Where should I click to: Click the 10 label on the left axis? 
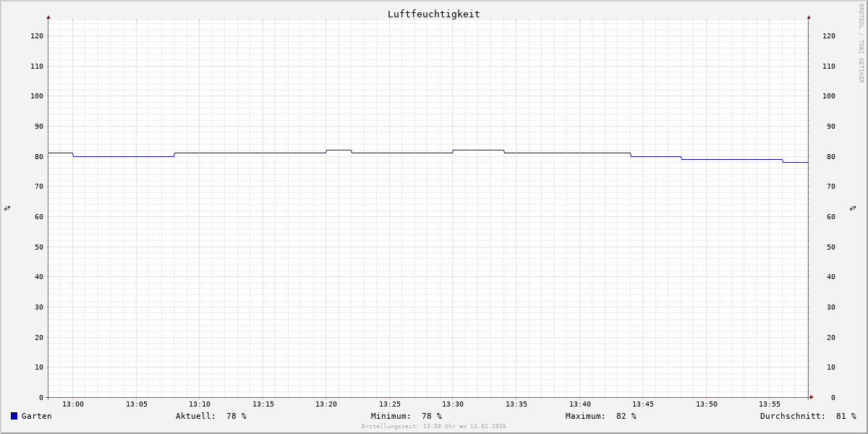coord(39,367)
